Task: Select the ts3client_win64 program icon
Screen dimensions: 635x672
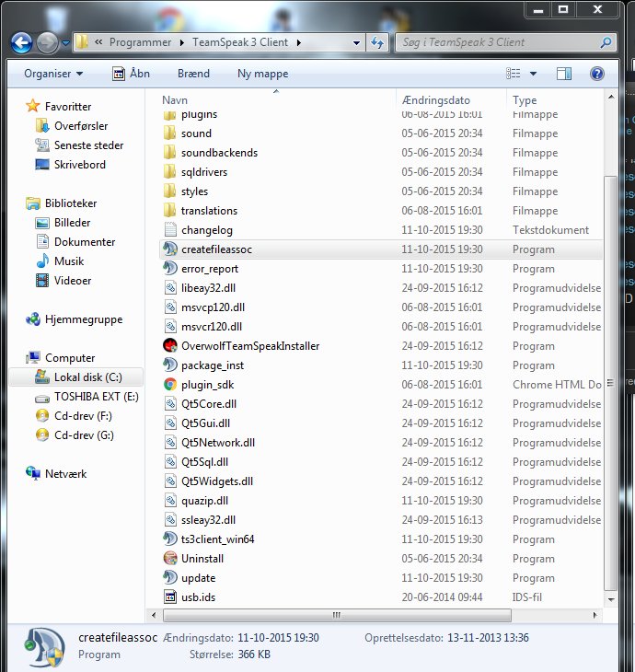Action: 170,539
